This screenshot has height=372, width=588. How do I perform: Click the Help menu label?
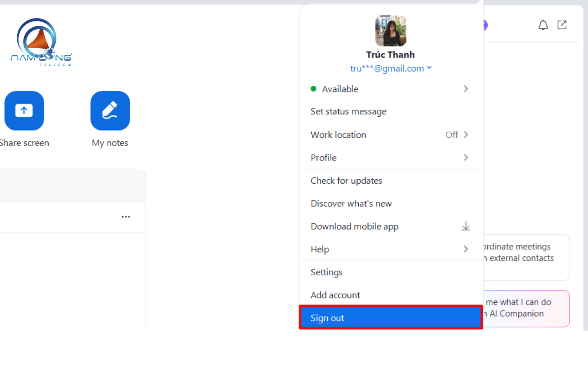pos(320,249)
